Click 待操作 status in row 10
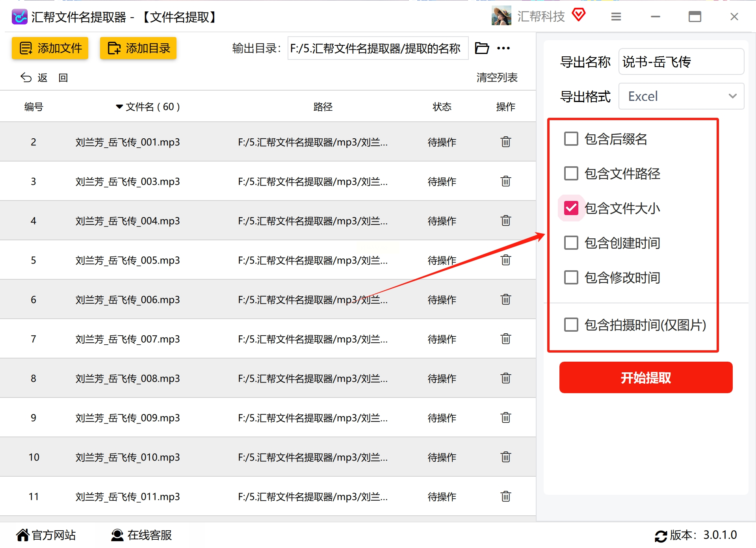Image resolution: width=756 pixels, height=548 pixels. 442,457
